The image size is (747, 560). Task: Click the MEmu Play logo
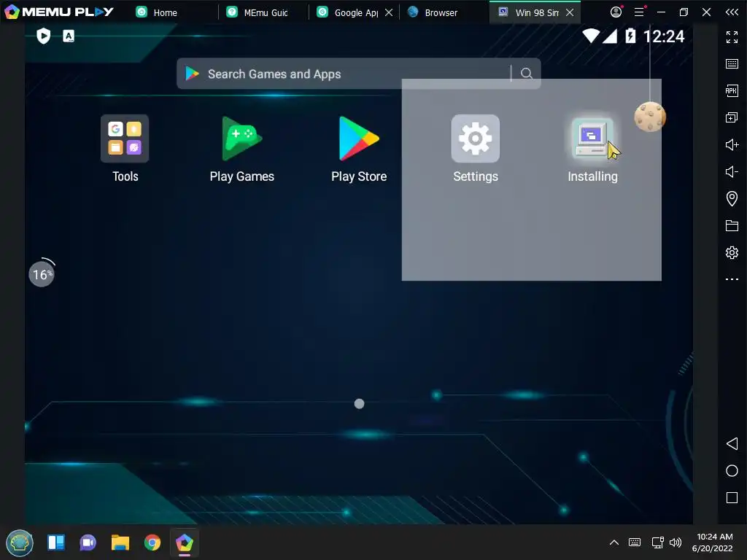59,12
